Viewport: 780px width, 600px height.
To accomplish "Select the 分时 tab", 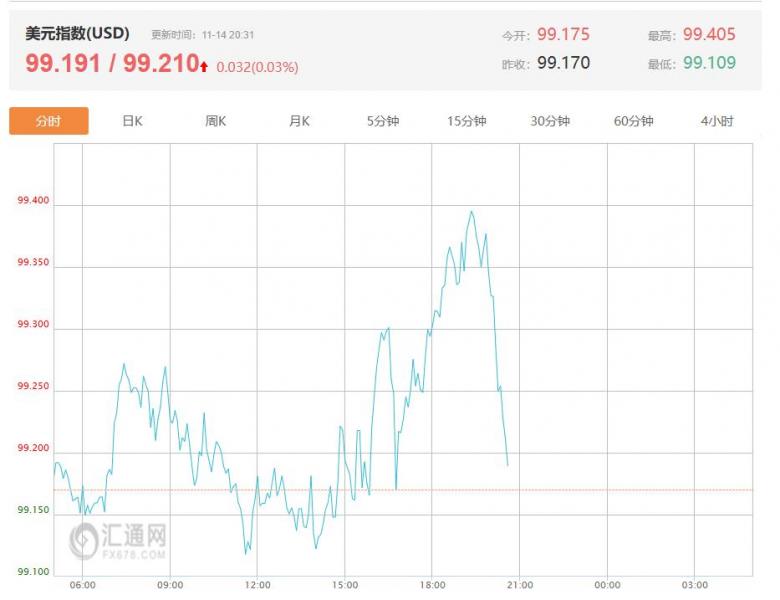I will tap(49, 121).
